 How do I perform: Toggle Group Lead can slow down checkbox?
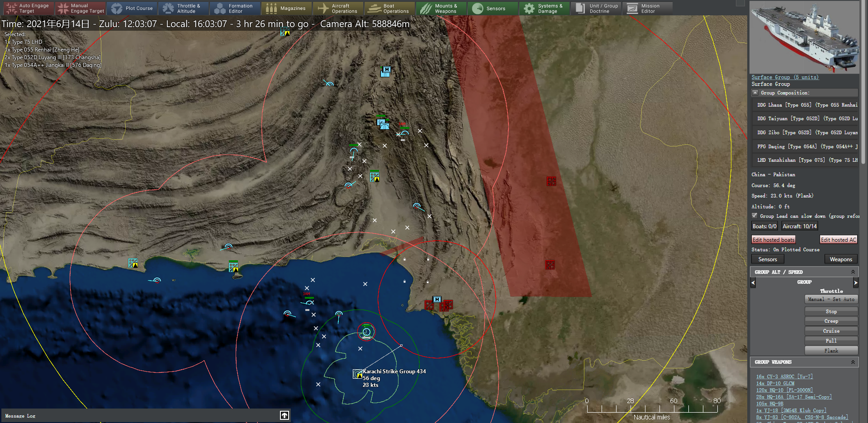pyautogui.click(x=754, y=216)
